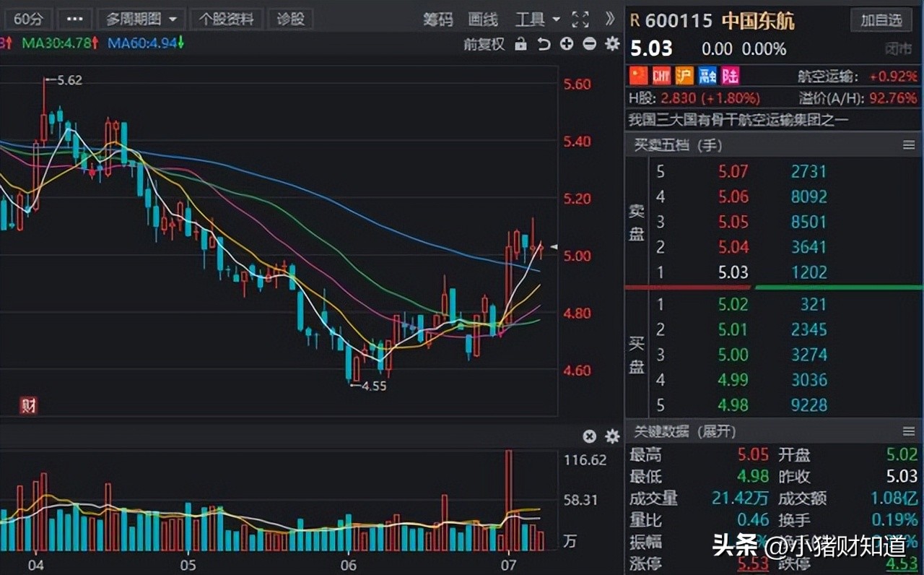Click the 诊股 button
This screenshot has width=924, height=575.
pos(290,19)
